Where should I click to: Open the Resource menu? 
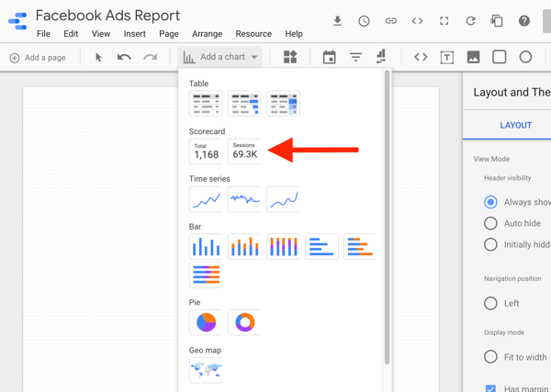253,34
